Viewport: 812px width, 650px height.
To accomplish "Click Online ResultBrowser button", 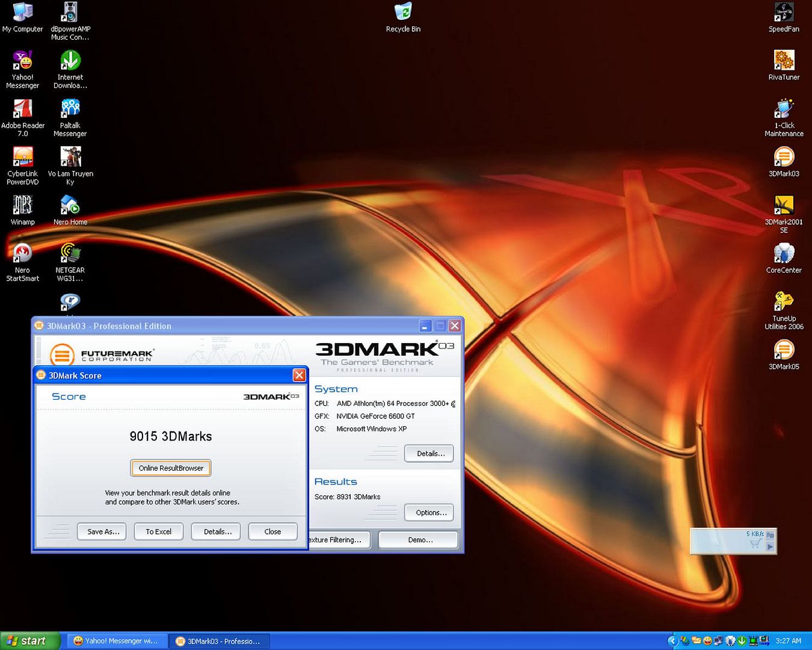I will point(171,468).
